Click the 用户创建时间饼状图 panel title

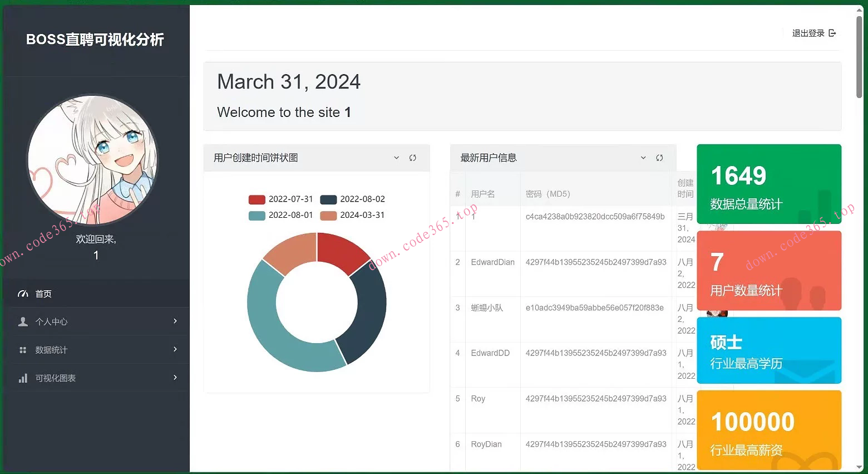(256, 158)
